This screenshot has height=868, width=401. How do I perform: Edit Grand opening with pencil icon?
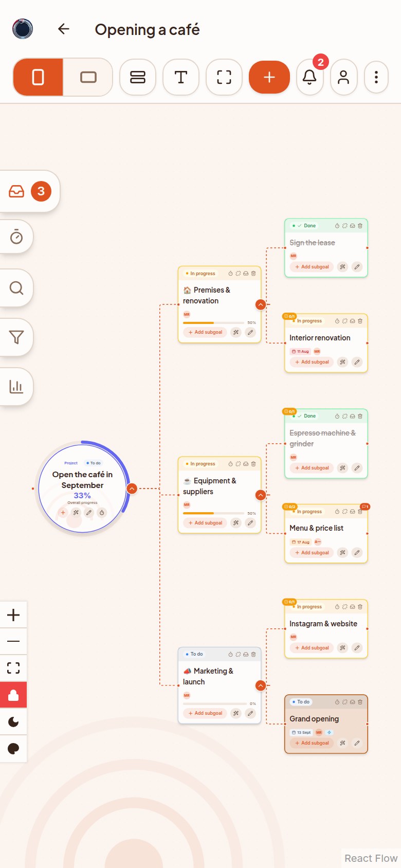(x=357, y=743)
